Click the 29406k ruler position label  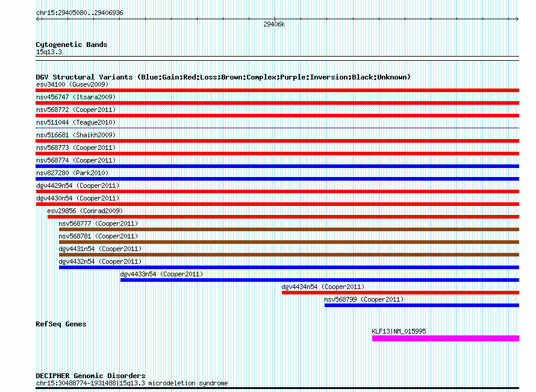click(274, 24)
